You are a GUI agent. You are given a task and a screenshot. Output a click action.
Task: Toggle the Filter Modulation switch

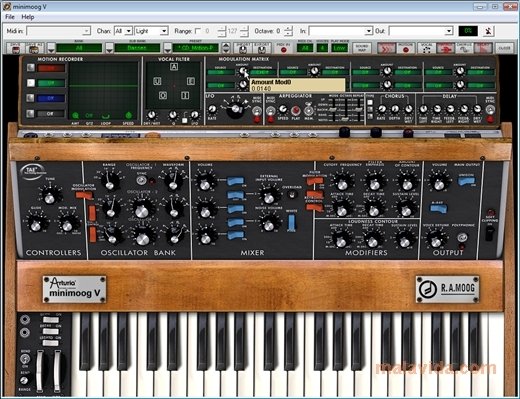(315, 181)
